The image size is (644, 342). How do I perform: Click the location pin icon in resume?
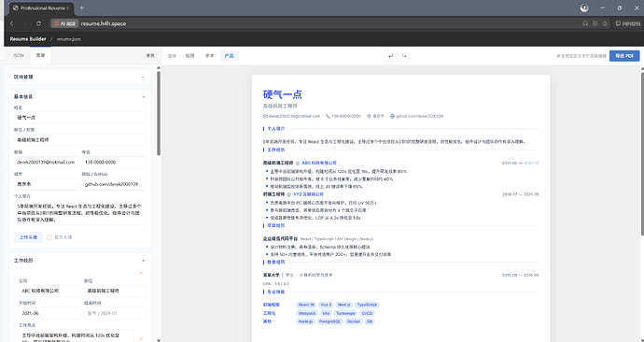pyautogui.click(x=369, y=116)
